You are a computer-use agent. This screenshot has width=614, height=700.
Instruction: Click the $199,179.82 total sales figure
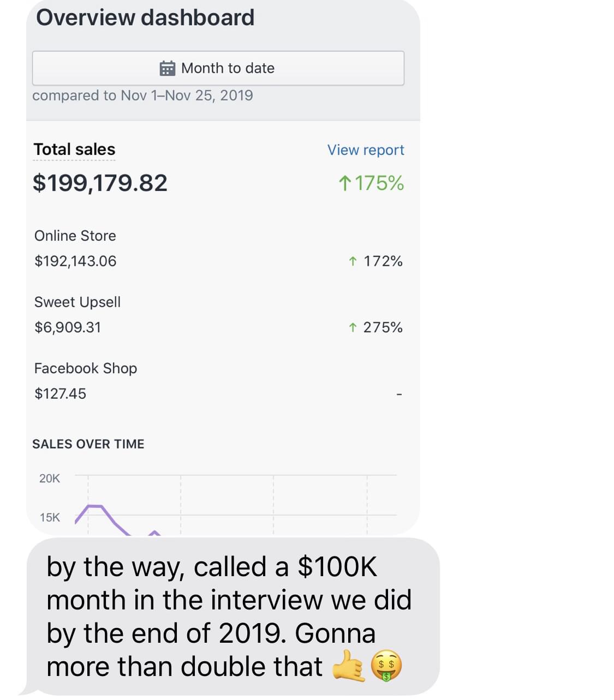[100, 183]
